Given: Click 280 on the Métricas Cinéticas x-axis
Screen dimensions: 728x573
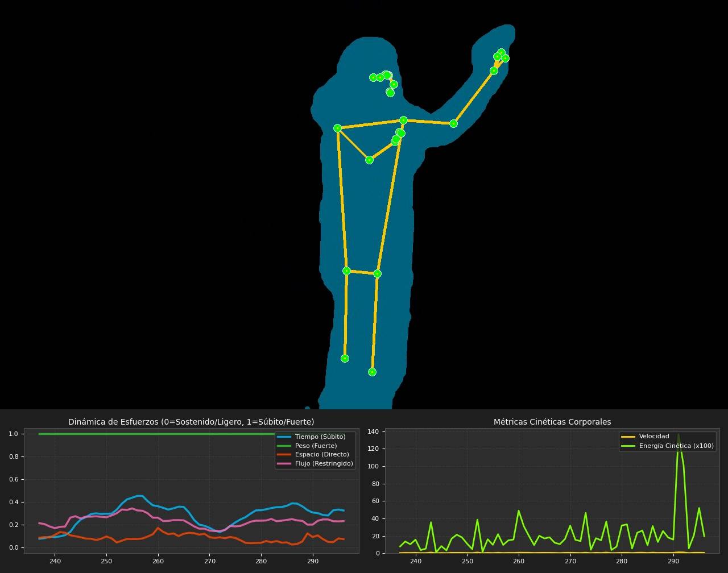Looking at the screenshot, I should tap(622, 561).
